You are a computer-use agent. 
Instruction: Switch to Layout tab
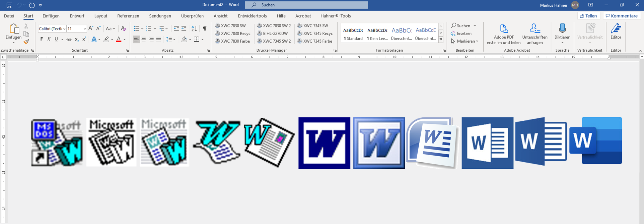click(x=101, y=16)
